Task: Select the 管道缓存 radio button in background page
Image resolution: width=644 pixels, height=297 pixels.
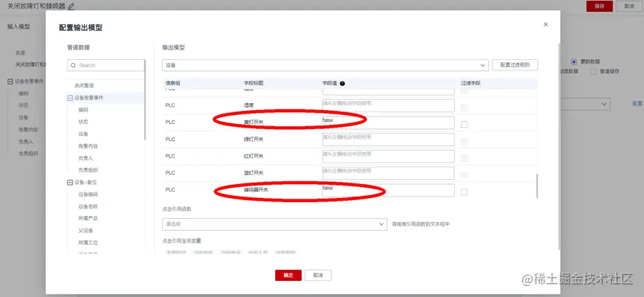Action: [x=593, y=71]
